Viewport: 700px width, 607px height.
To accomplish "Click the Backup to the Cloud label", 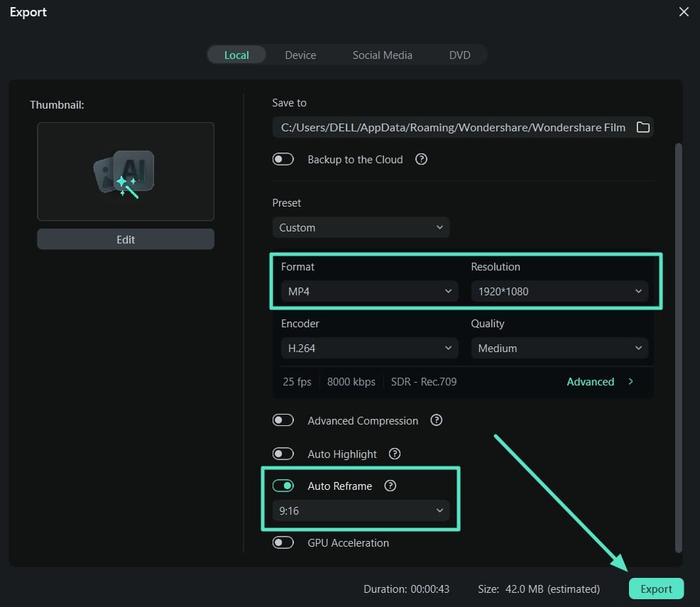I will pos(355,159).
